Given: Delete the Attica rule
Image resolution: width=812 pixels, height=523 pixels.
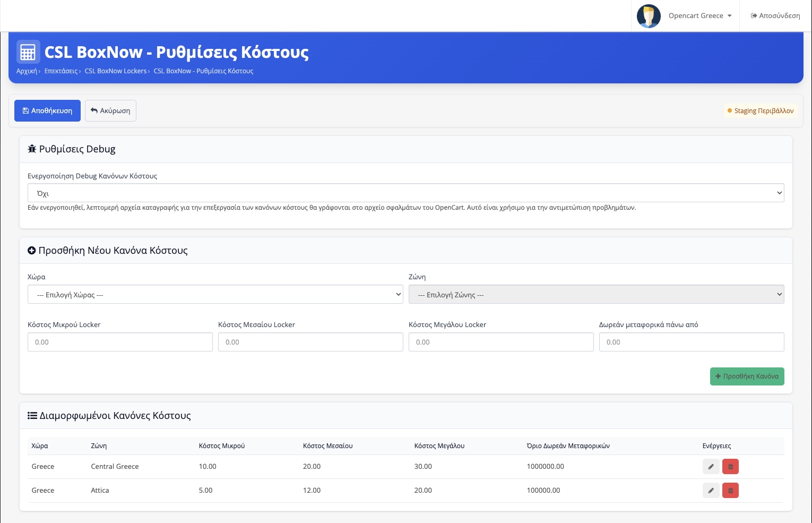Looking at the screenshot, I should [730, 491].
